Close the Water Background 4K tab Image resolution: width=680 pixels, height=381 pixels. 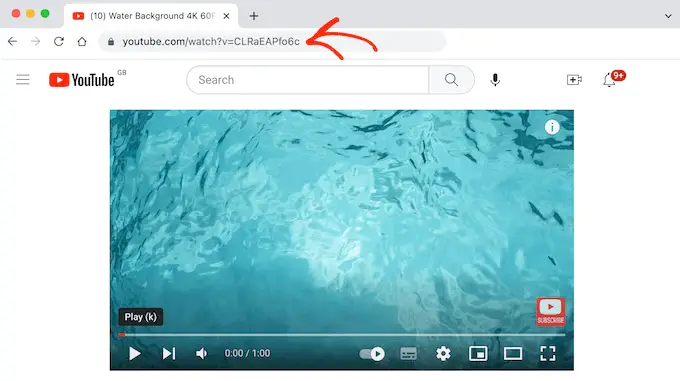[x=226, y=16]
